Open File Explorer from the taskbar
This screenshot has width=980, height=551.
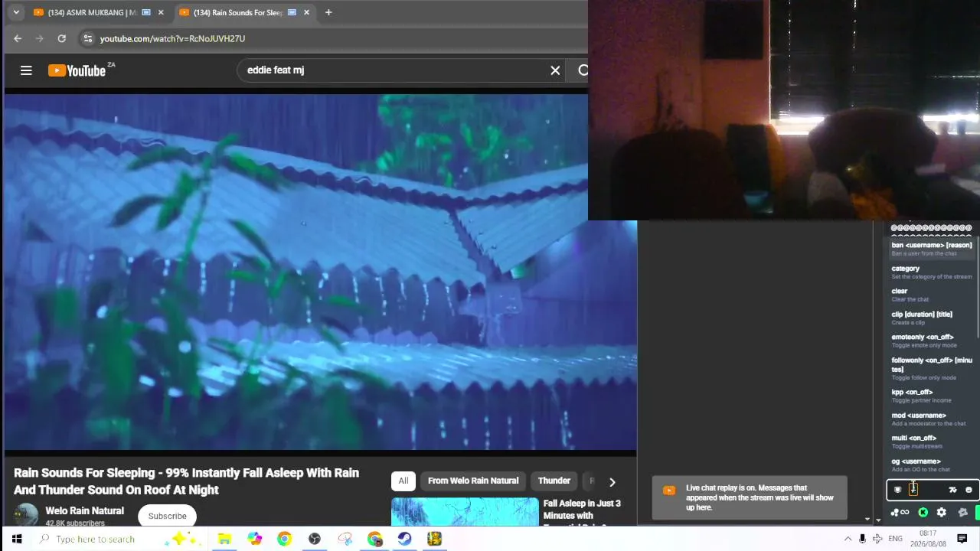pyautogui.click(x=224, y=539)
